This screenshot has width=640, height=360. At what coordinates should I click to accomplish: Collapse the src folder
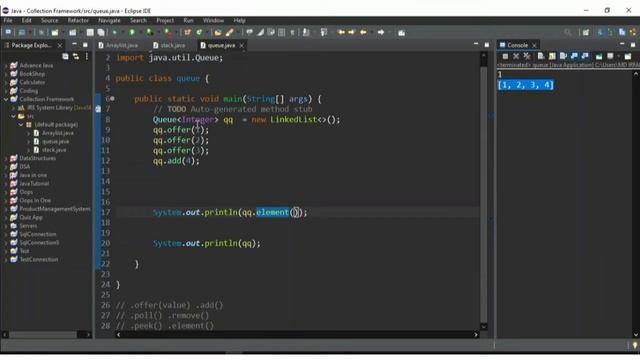tap(13, 116)
